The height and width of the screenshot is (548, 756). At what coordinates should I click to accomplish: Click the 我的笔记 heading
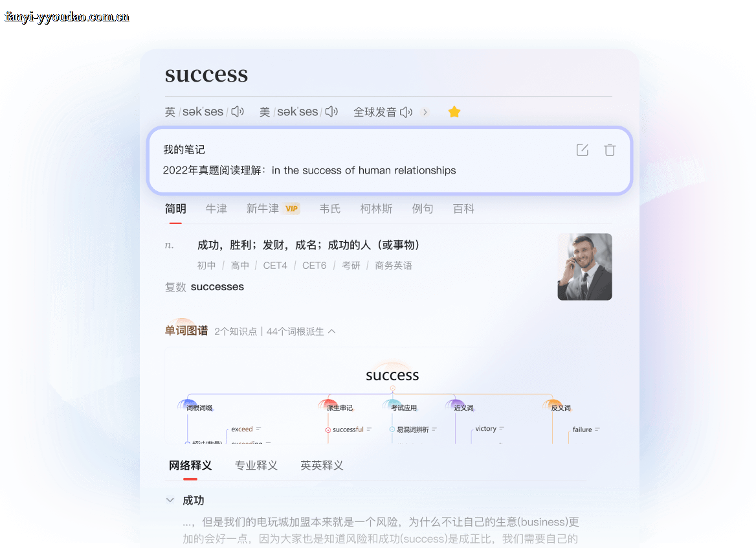coord(184,150)
